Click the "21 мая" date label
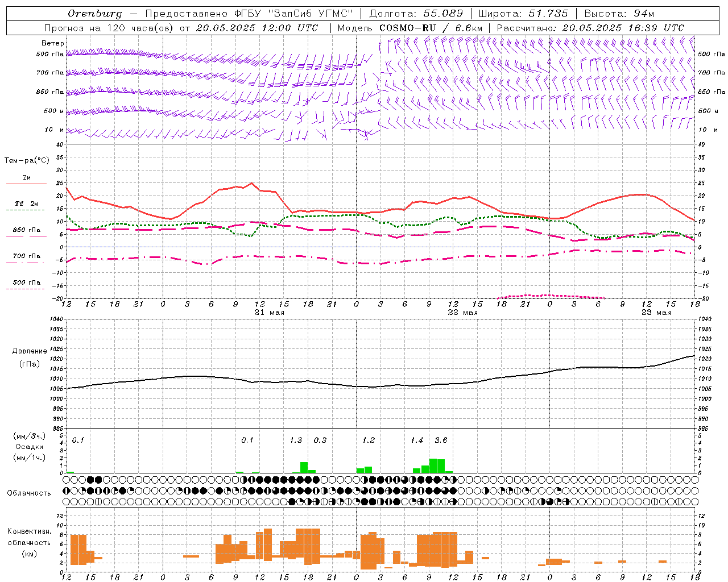Image resolution: width=728 pixels, height=582 pixels. pos(269,312)
